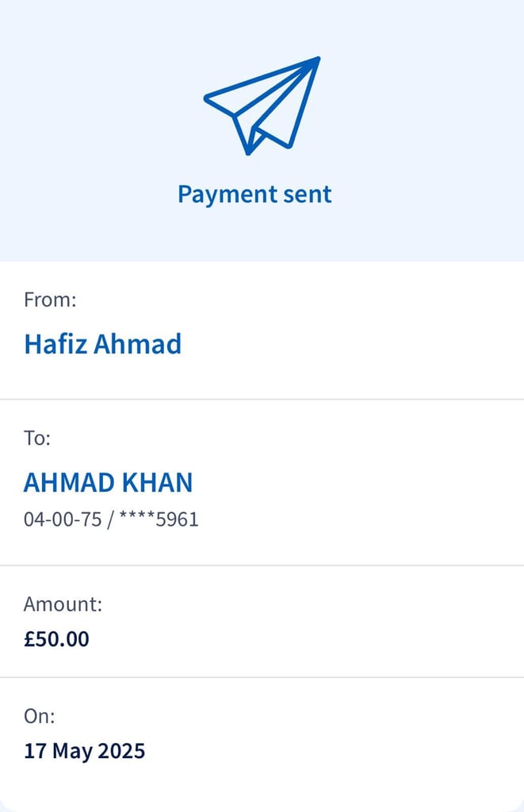The height and width of the screenshot is (812, 524).
Task: Select the 'Amount:' label
Action: (x=63, y=604)
